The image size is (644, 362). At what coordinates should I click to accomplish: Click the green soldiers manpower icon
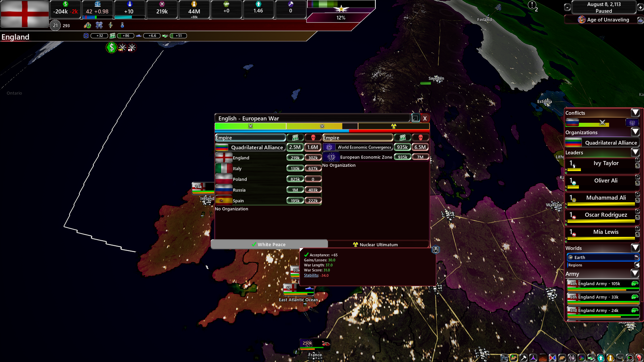click(113, 36)
